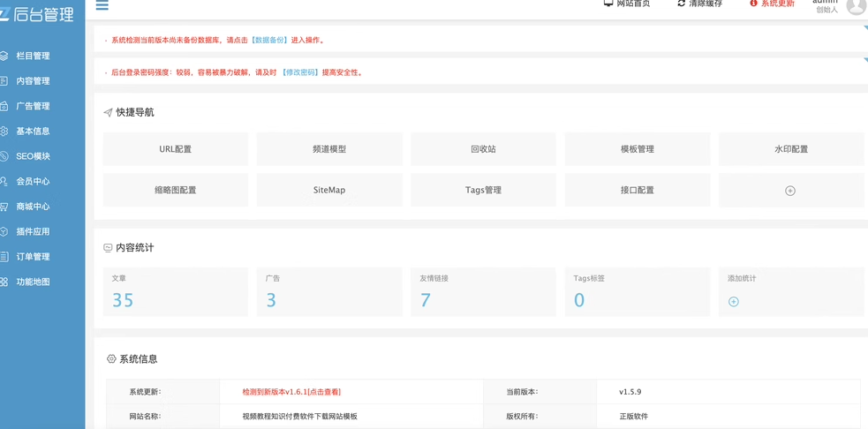This screenshot has width=868, height=429.
Task: Click the current version value v1.5.9
Action: (x=630, y=392)
